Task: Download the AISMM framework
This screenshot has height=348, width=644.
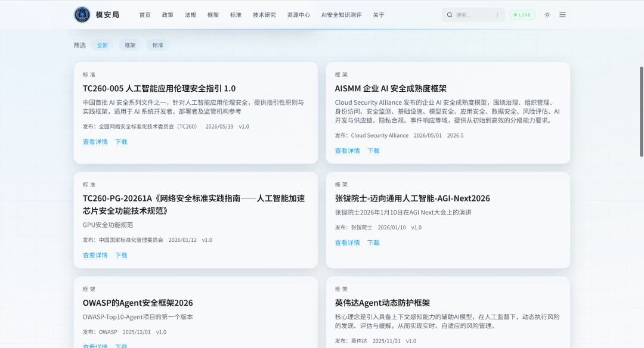Action: 373,151
